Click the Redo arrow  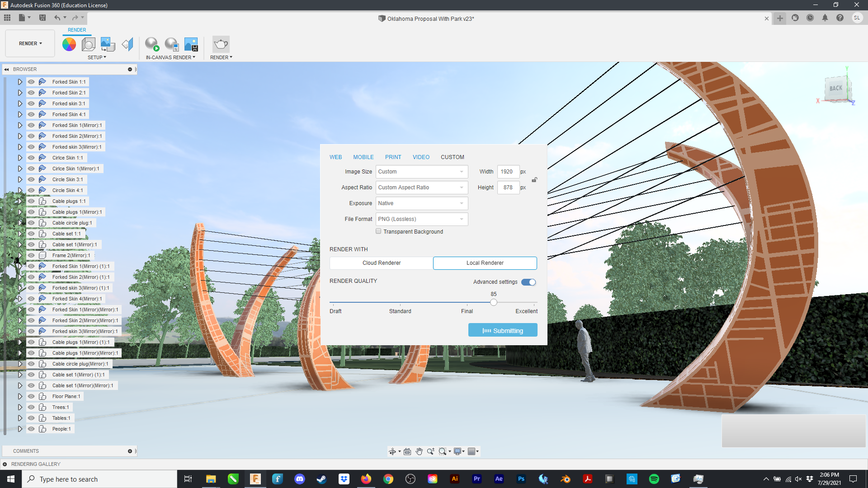tap(75, 18)
